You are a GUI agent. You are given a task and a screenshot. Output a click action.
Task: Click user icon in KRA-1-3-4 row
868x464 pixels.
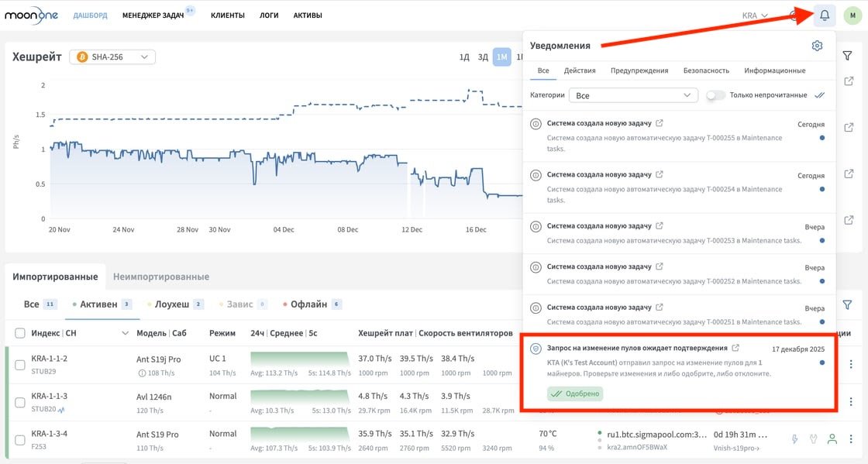(x=832, y=439)
